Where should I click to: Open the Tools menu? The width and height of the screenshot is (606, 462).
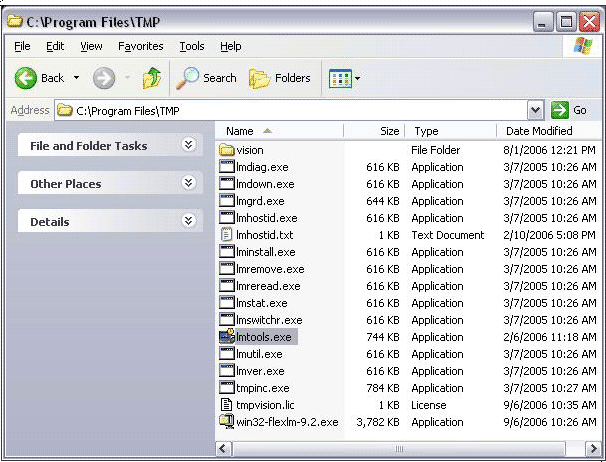point(191,46)
